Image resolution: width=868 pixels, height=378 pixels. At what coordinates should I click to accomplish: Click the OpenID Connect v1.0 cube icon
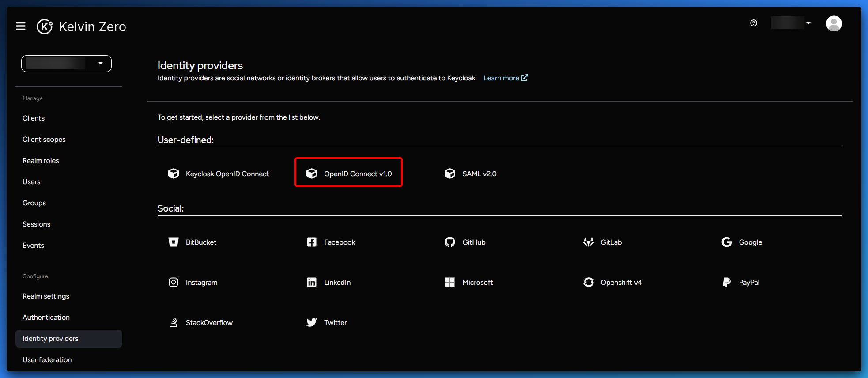pyautogui.click(x=312, y=174)
